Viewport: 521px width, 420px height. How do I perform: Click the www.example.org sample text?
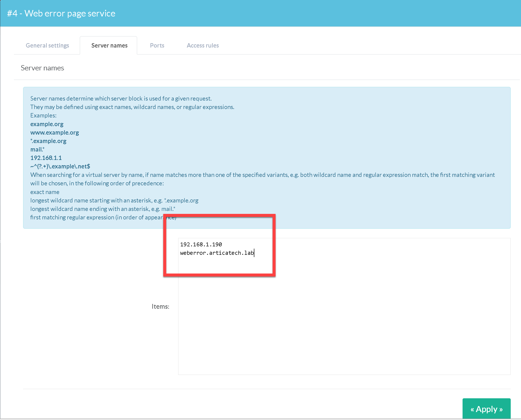(55, 133)
